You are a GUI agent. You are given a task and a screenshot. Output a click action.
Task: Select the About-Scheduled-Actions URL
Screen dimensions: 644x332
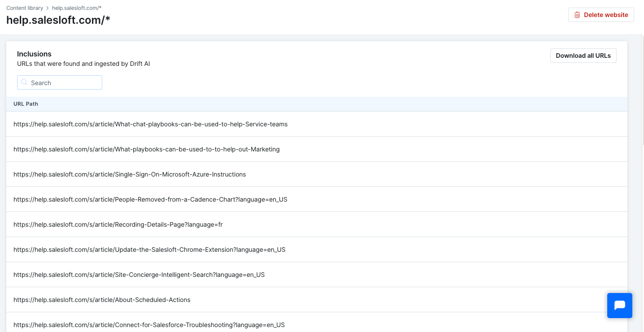coord(102,300)
